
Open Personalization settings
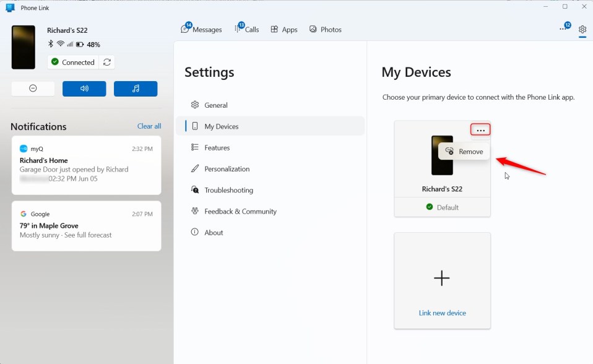[227, 169]
